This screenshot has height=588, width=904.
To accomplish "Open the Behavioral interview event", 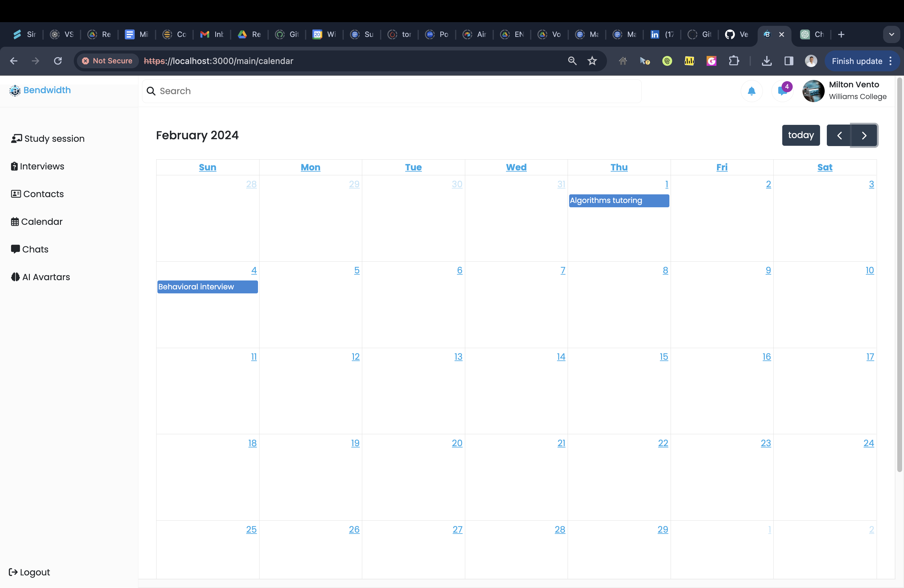I will [207, 287].
